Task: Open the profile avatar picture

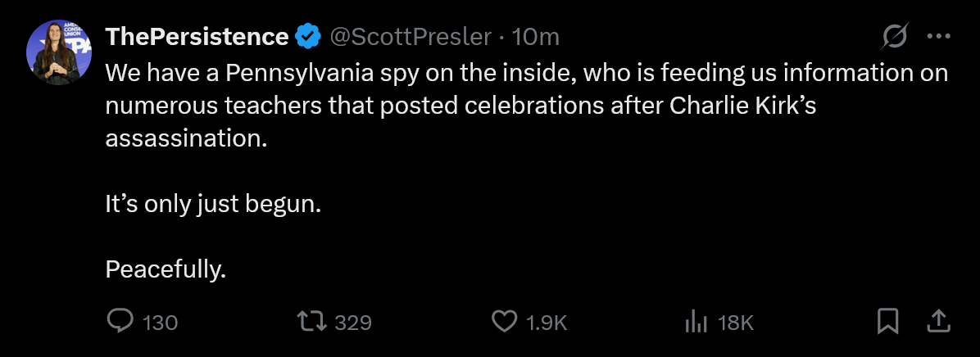Action: click(x=52, y=53)
